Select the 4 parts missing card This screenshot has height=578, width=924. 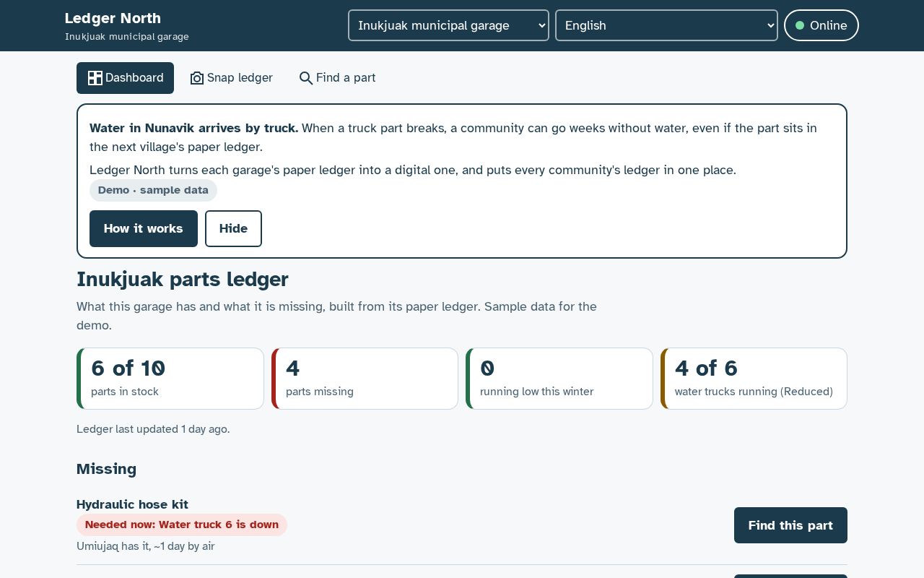tap(365, 379)
